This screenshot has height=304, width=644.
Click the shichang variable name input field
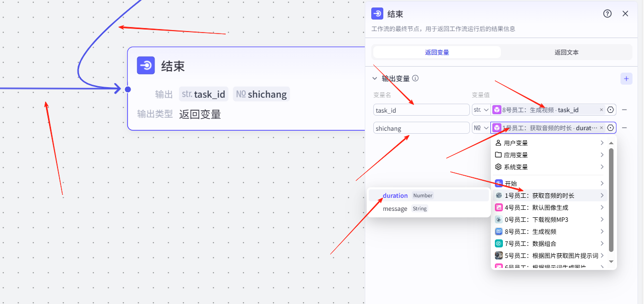(x=421, y=128)
